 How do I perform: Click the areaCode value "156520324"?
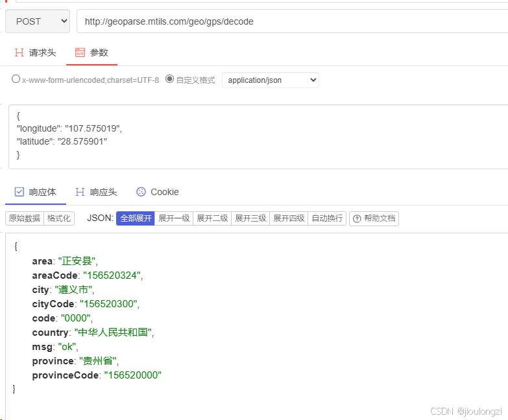click(112, 275)
